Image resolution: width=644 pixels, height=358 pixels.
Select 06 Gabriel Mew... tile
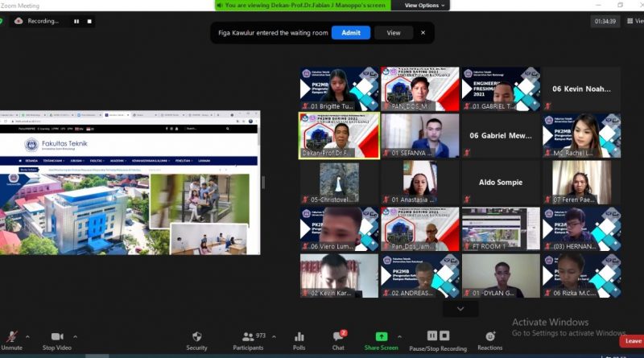click(x=501, y=135)
